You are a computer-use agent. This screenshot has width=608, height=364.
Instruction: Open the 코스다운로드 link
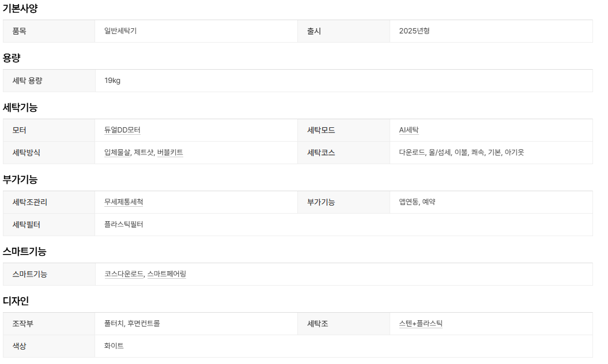click(x=124, y=274)
